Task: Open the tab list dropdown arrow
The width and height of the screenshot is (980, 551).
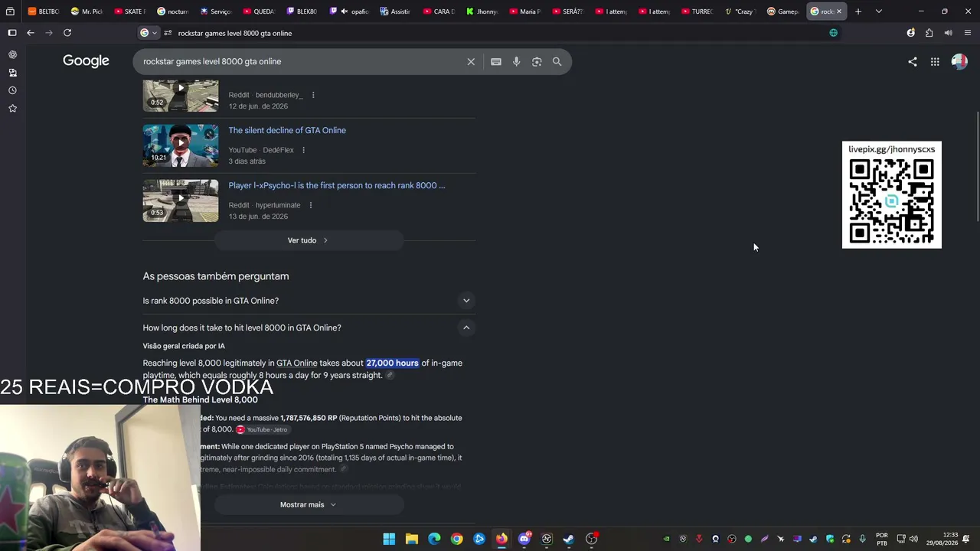Action: (878, 11)
